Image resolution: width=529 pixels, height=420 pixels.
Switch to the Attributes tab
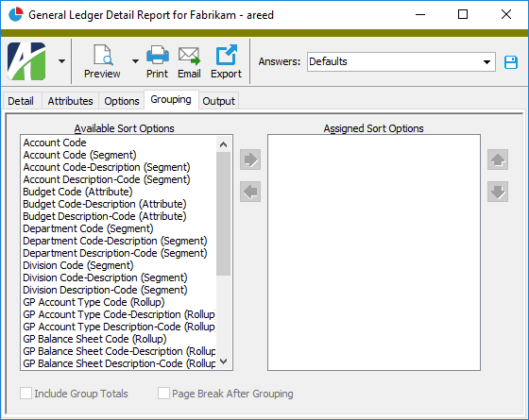[x=70, y=101]
